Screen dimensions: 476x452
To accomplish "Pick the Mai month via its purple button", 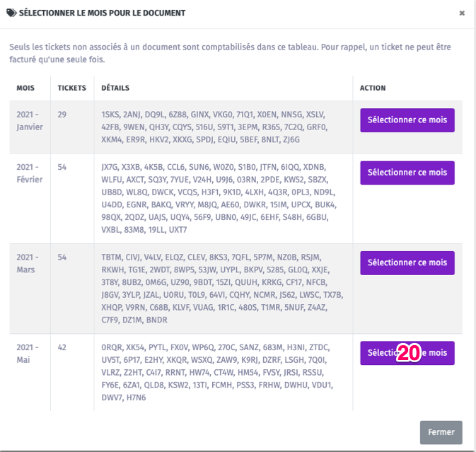I will pos(407,353).
